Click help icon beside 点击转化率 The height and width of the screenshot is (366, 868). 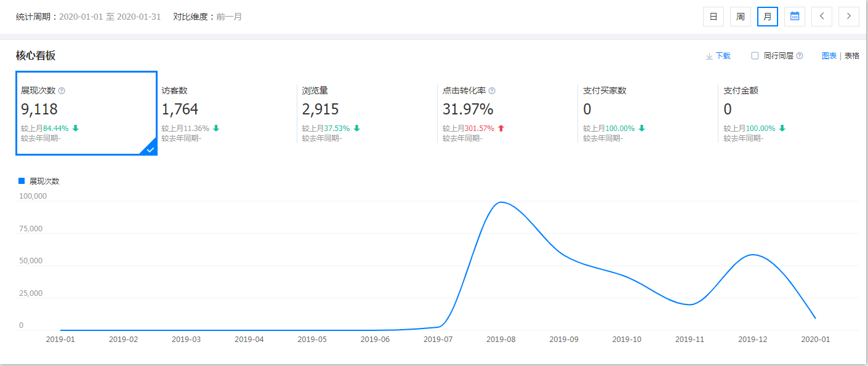pyautogui.click(x=492, y=91)
